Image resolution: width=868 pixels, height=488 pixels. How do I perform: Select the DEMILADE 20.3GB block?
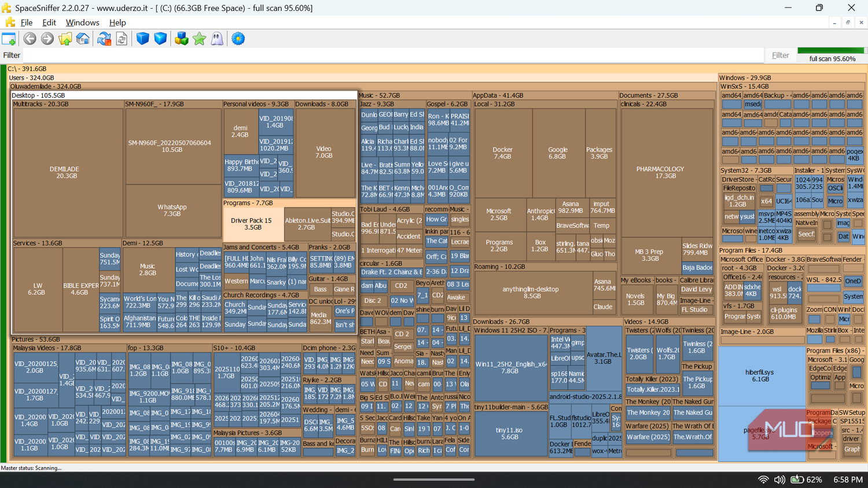click(x=68, y=172)
